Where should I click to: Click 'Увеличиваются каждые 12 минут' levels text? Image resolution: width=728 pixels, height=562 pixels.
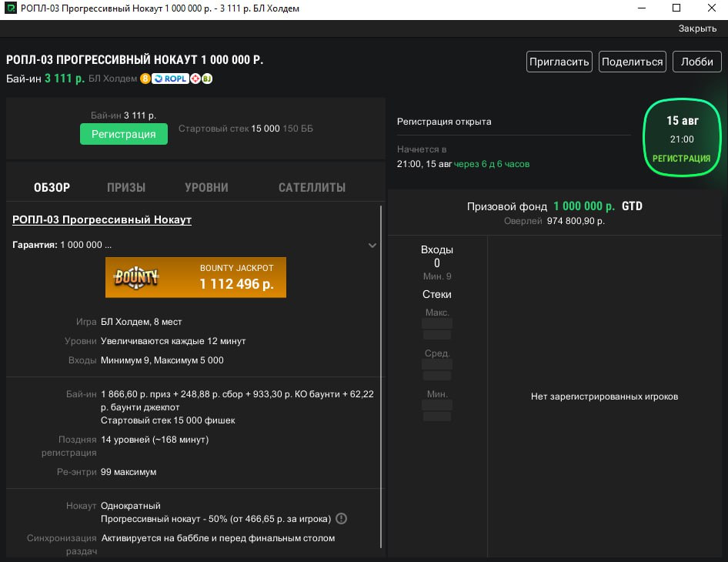click(x=173, y=341)
